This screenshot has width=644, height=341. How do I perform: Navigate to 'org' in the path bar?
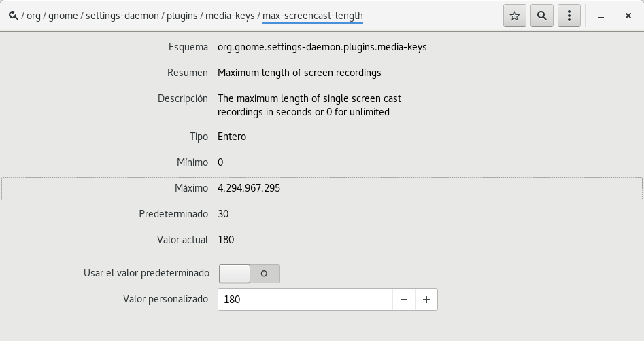pos(34,16)
